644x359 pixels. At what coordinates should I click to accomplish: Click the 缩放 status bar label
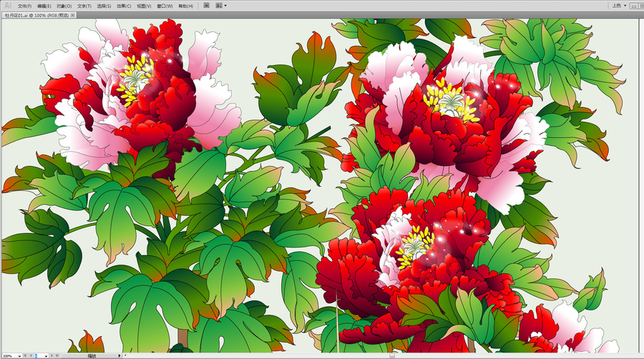pos(92,356)
